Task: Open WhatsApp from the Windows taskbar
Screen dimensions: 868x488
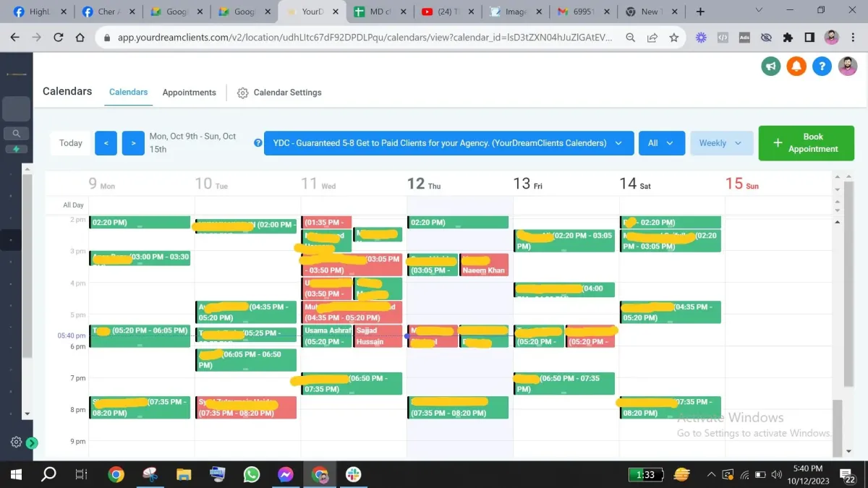Action: pyautogui.click(x=252, y=475)
